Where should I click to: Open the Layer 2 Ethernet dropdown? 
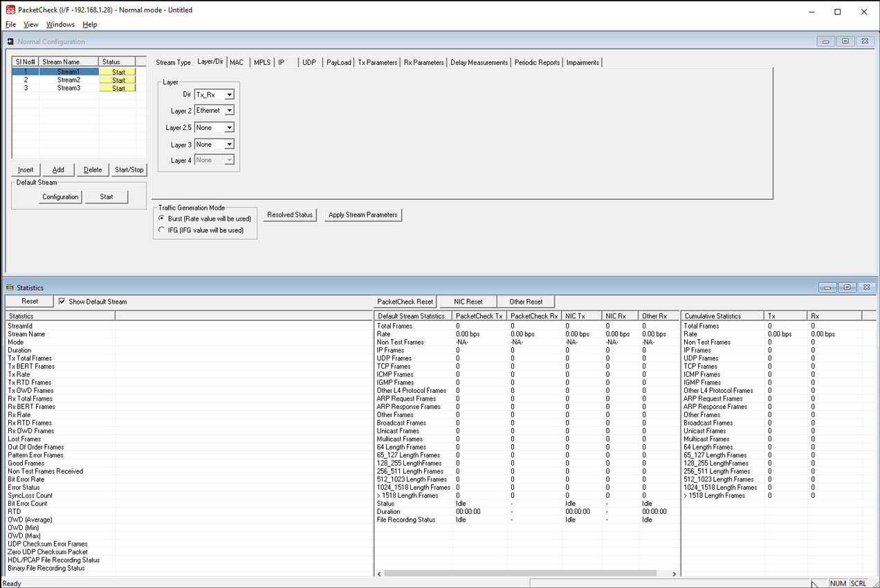point(214,111)
